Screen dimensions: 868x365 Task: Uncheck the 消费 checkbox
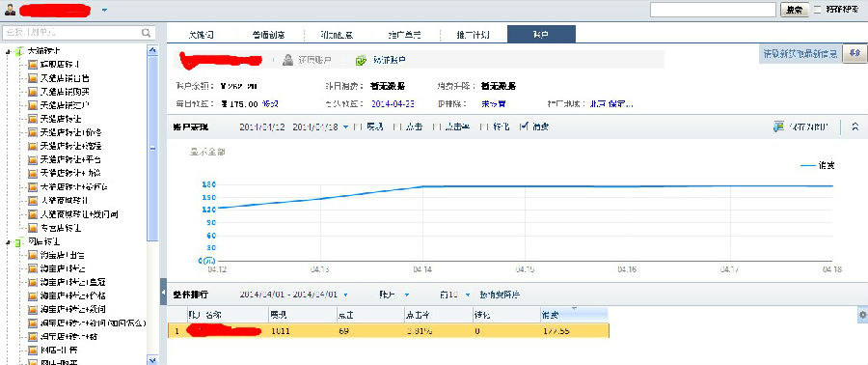(524, 126)
